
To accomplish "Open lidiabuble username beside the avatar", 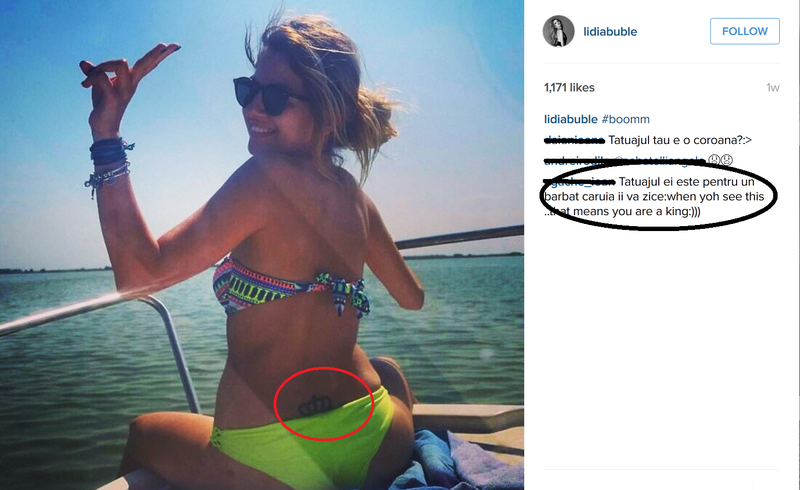I will click(x=610, y=32).
